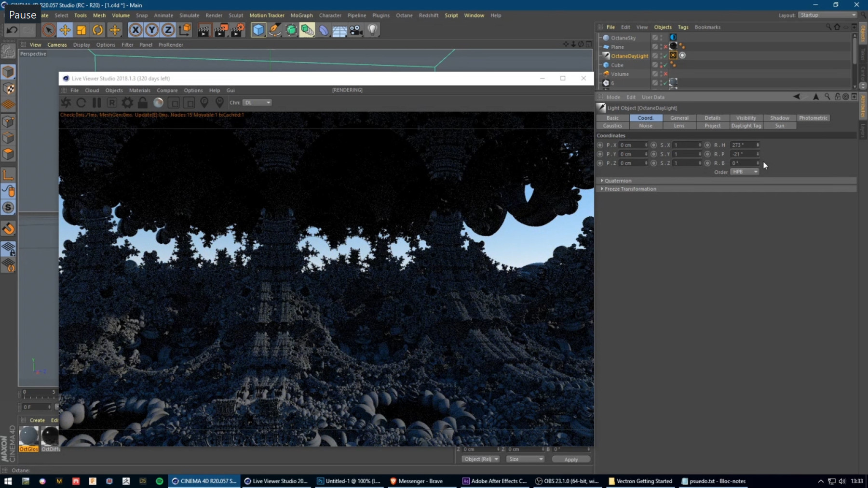Click the Apply button at bottom right
This screenshot has height=488, width=868.
(570, 459)
